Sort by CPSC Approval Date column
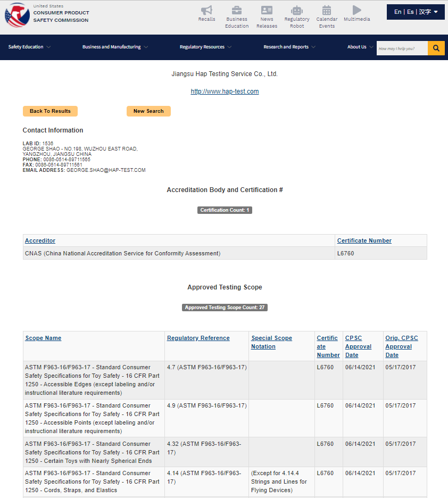The width and height of the screenshot is (448, 498). [x=358, y=346]
